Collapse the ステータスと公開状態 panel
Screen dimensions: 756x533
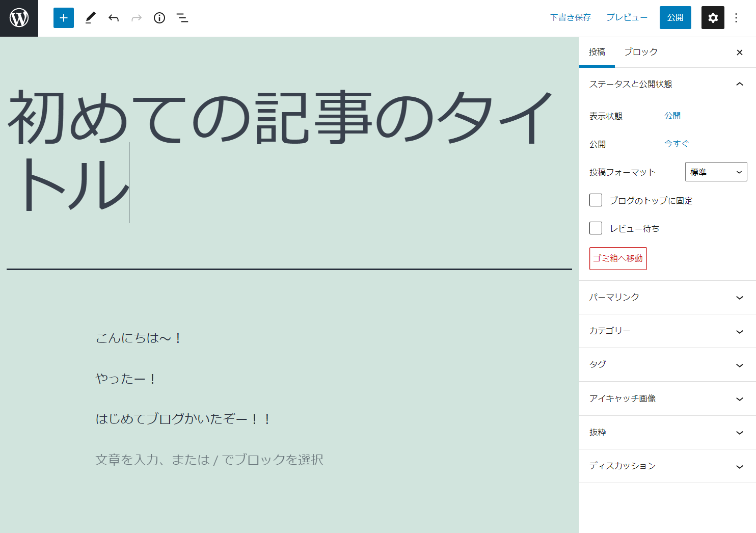pos(667,84)
